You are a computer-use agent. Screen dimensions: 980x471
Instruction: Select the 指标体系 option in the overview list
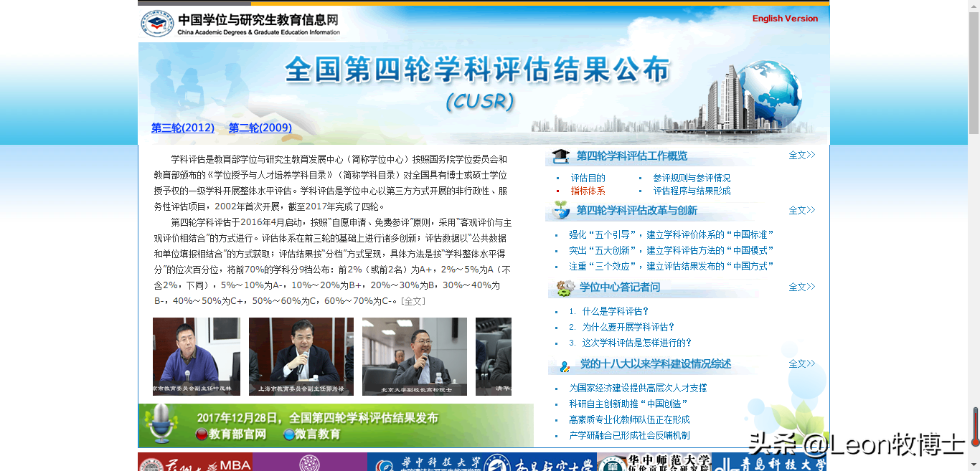[x=587, y=191]
